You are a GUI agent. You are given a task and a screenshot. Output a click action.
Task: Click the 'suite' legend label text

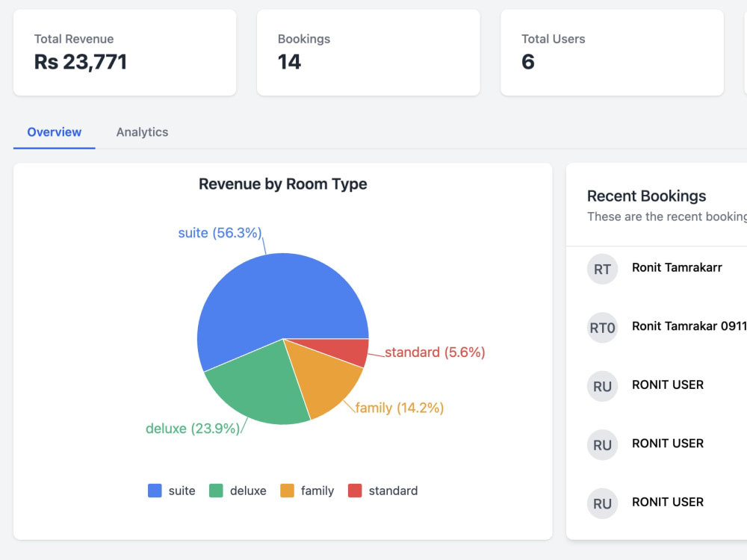click(182, 491)
